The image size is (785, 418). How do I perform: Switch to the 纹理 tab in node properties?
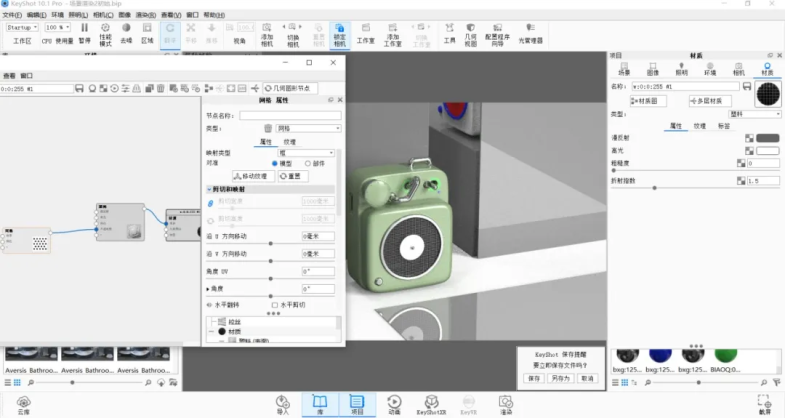coord(289,142)
